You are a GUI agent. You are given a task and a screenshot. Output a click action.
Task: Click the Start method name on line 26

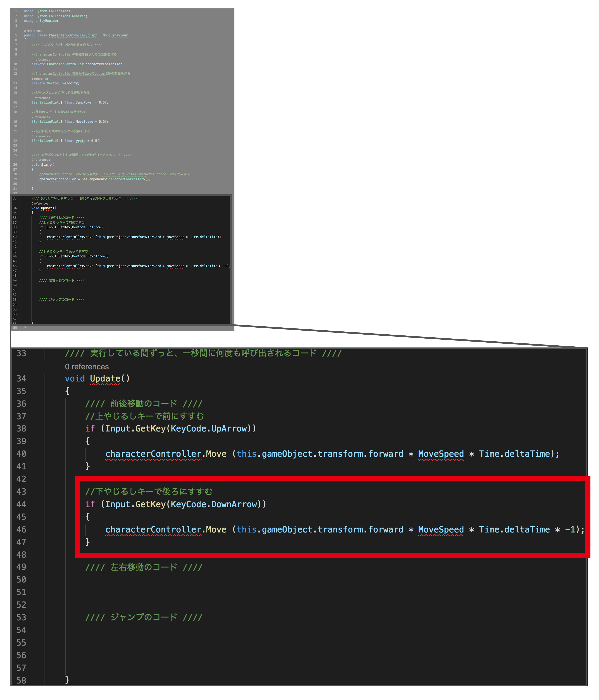point(46,165)
